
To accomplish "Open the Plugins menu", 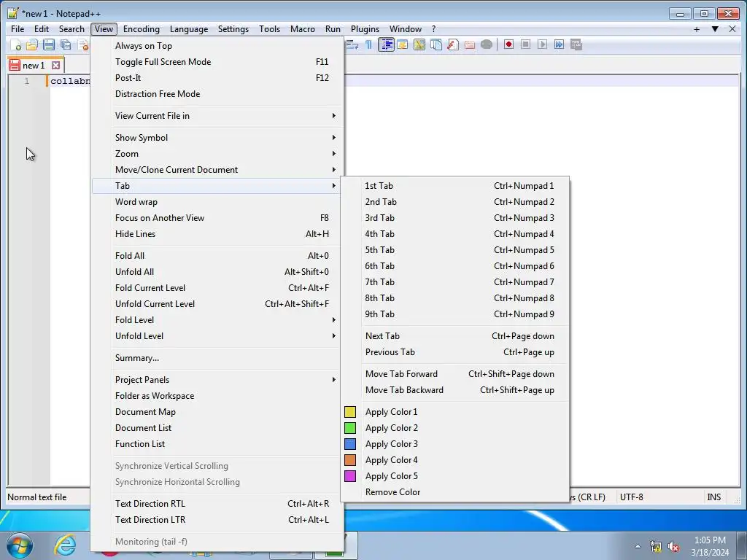I will (365, 29).
